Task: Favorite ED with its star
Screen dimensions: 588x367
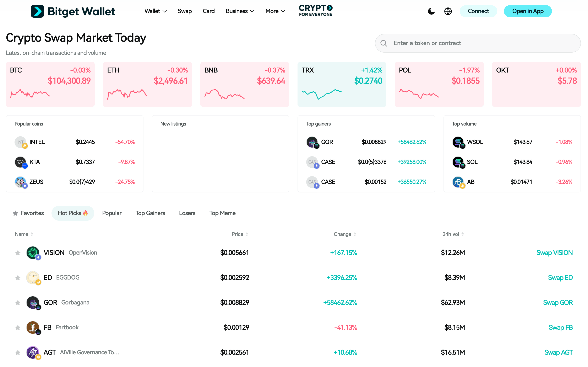Action: [x=18, y=278]
